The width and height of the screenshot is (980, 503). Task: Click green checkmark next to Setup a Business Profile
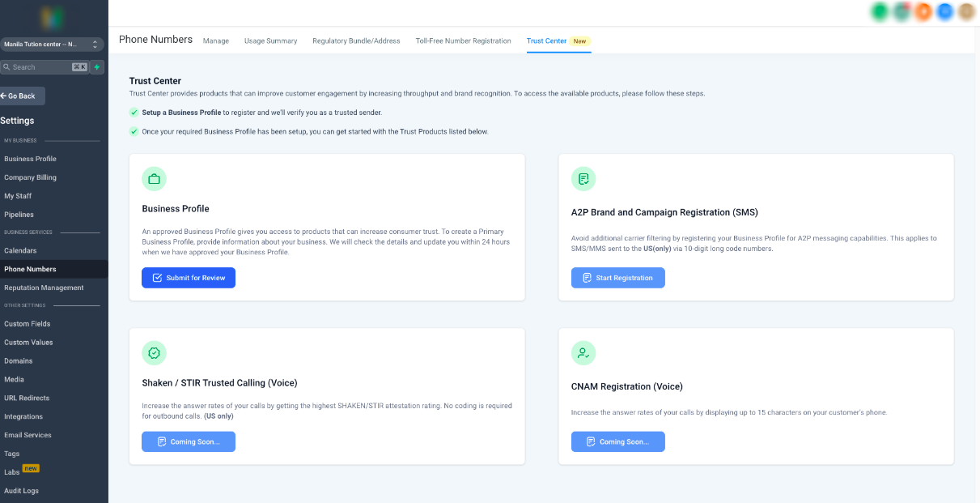pos(134,113)
